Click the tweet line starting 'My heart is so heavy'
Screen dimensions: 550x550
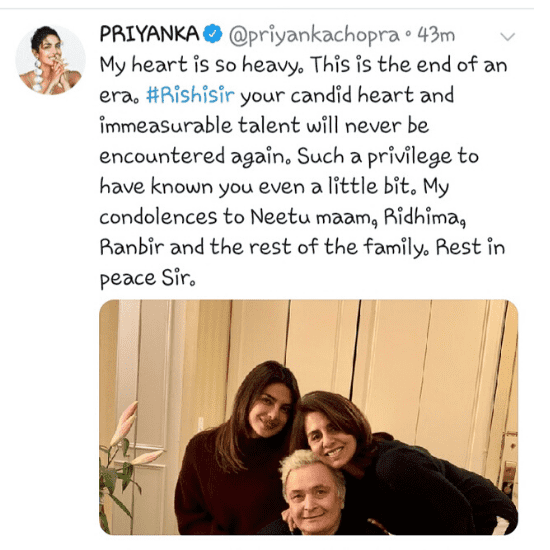point(303,65)
